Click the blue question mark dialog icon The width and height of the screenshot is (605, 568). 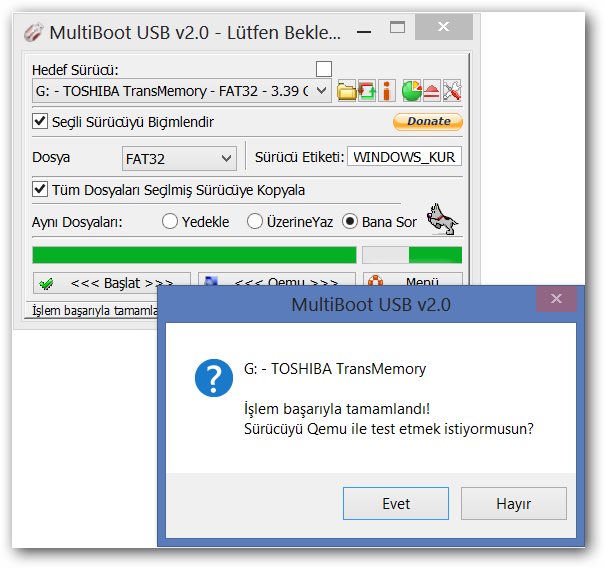pyautogui.click(x=214, y=378)
